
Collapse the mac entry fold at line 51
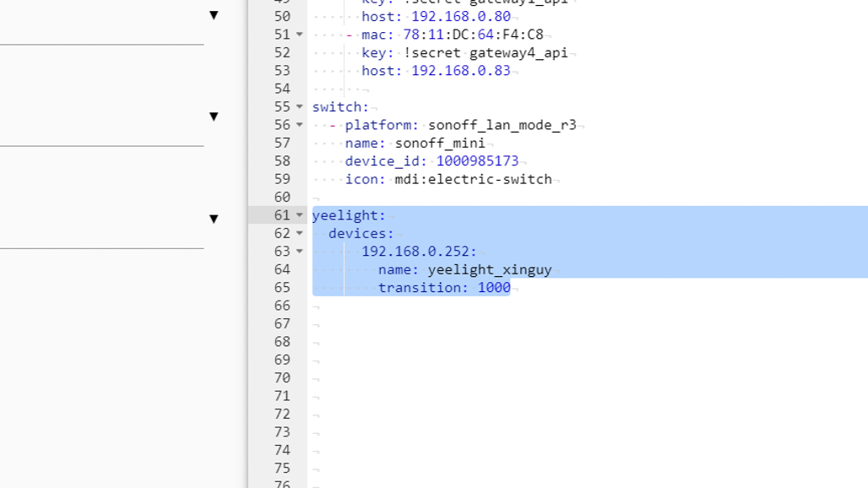[300, 35]
